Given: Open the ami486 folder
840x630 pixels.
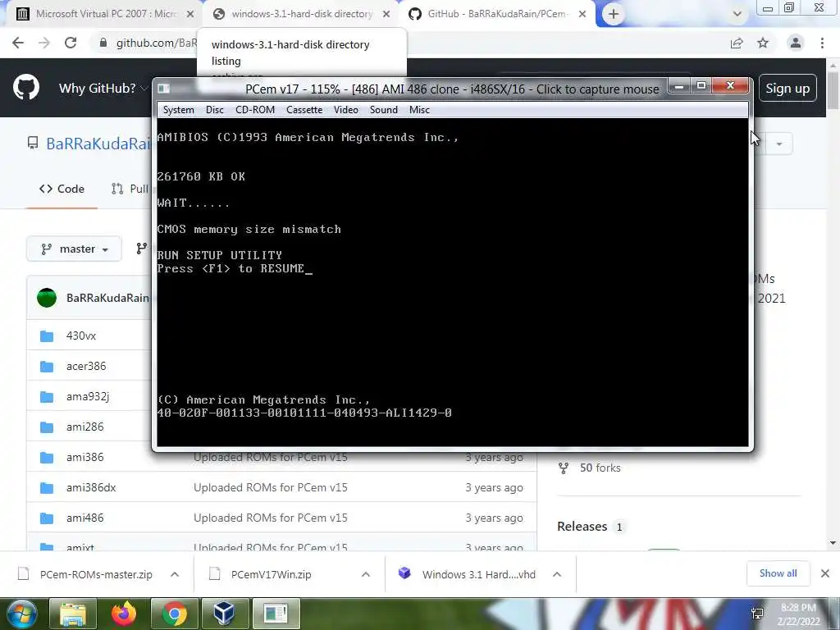Looking at the screenshot, I should tap(84, 518).
